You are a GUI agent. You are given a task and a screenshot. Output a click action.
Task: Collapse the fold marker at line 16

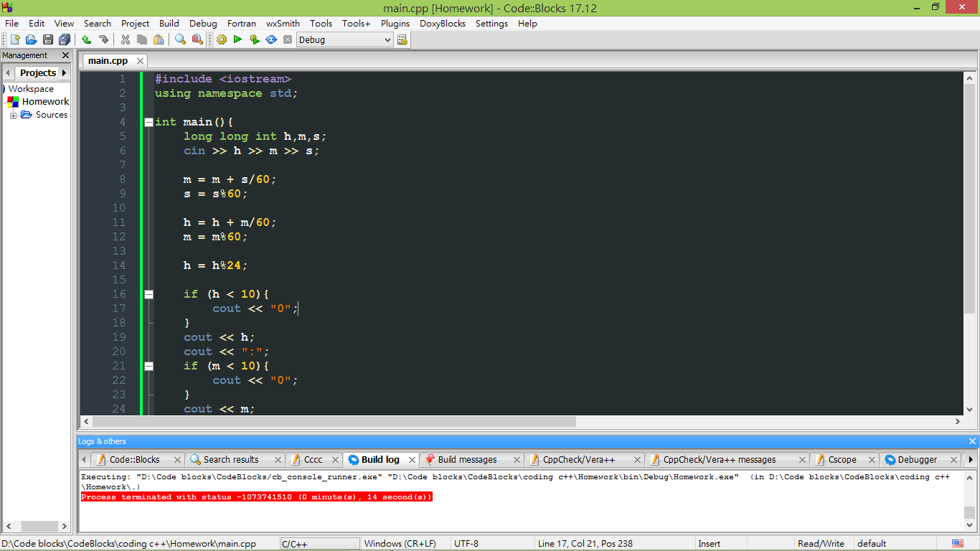tap(149, 294)
